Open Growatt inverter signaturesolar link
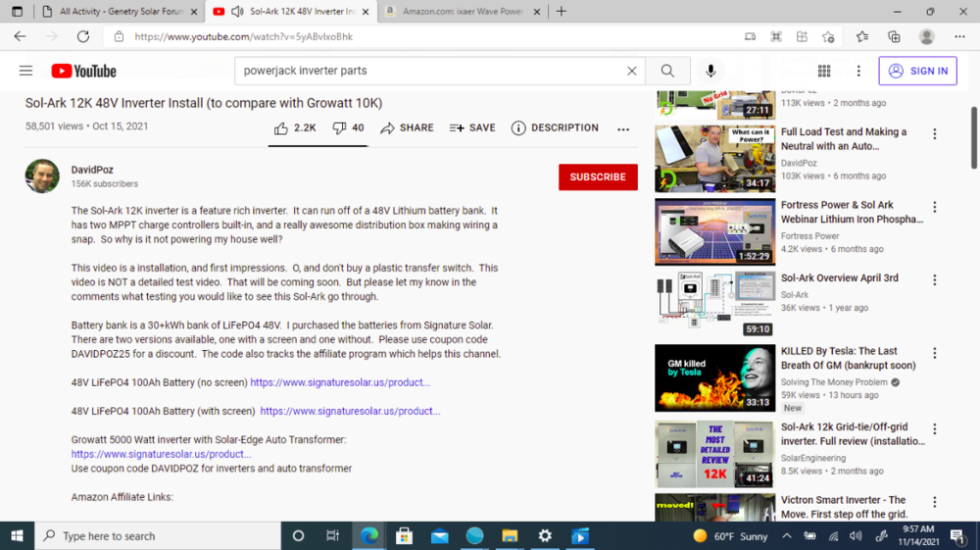Screen dimensions: 980x550 (x=161, y=454)
